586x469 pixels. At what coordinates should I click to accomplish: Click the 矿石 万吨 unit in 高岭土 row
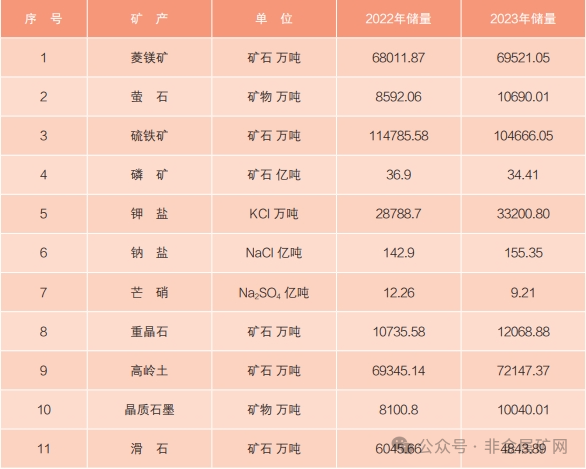(x=274, y=371)
